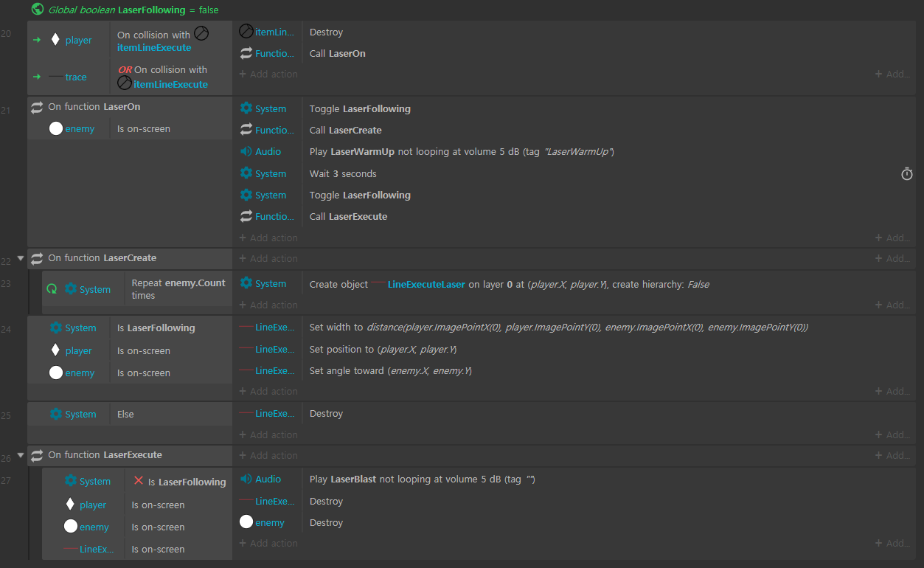Screen dimensions: 924x568
Task: Click the function icon on On function LaserOn
Action: click(37, 107)
